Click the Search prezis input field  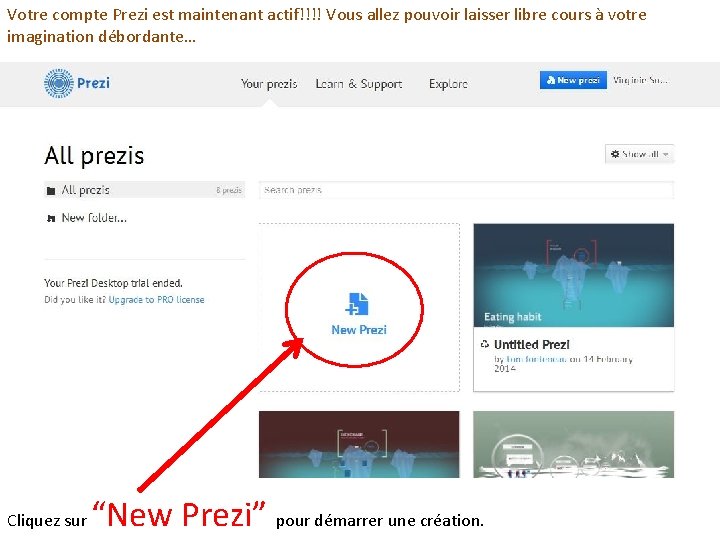pyautogui.click(x=466, y=190)
